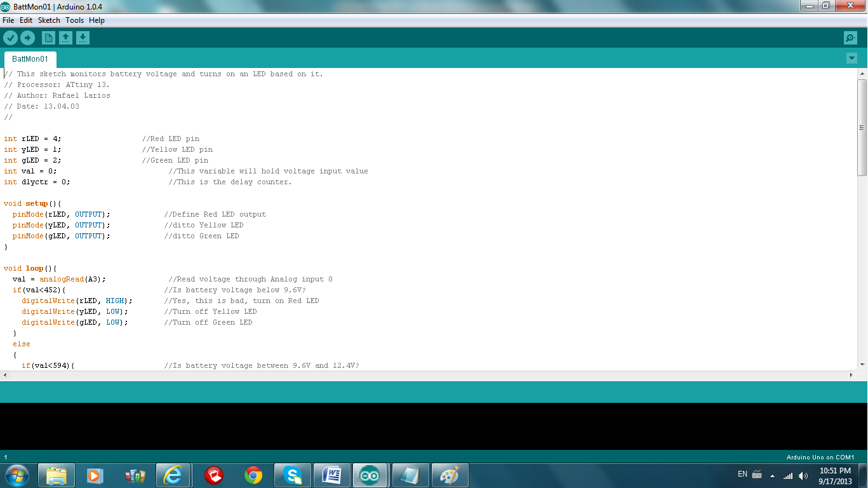This screenshot has height=488, width=868.
Task: Open Google Chrome from the taskbar
Action: [x=253, y=475]
